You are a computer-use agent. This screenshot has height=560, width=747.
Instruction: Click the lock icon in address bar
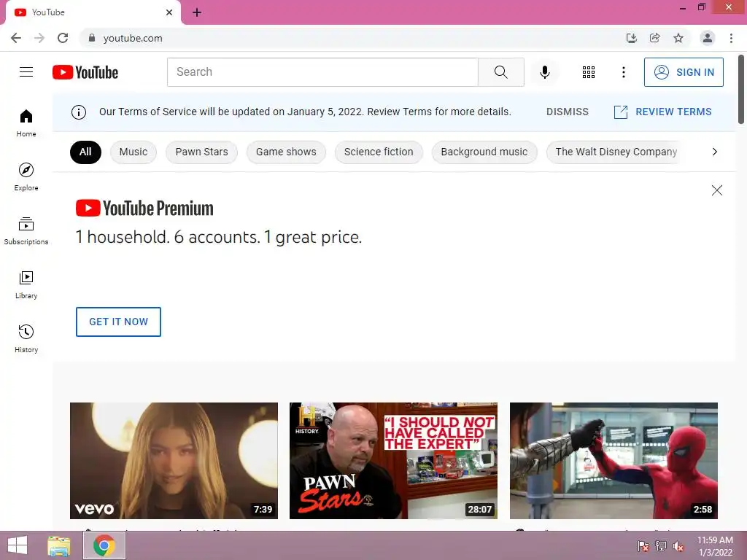92,38
